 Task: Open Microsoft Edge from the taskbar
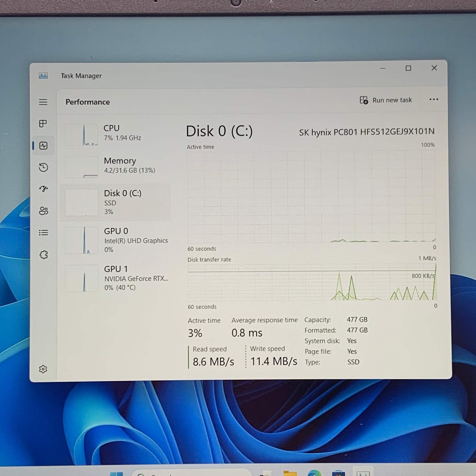[x=314, y=473]
